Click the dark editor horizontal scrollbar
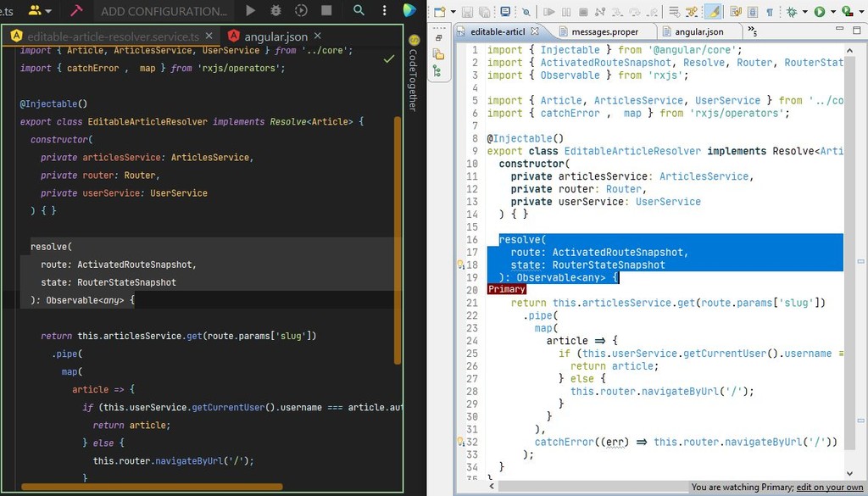868x496 pixels. coord(153,488)
